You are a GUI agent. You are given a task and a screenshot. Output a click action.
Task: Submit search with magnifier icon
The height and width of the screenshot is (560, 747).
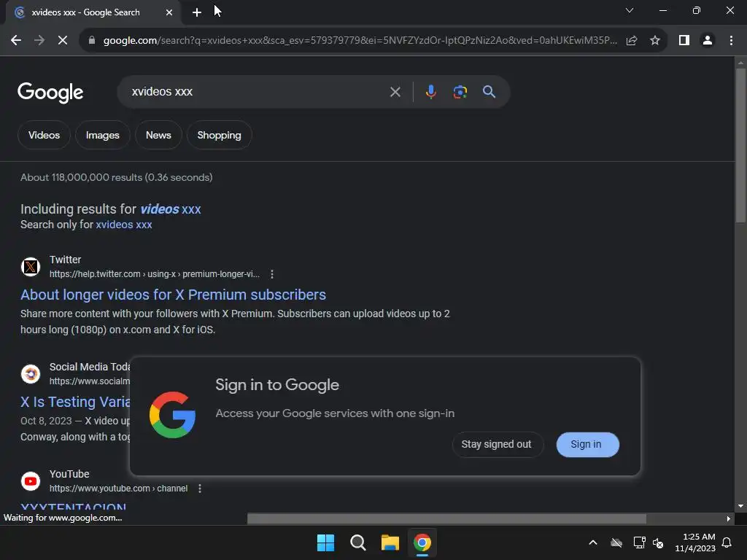click(489, 92)
